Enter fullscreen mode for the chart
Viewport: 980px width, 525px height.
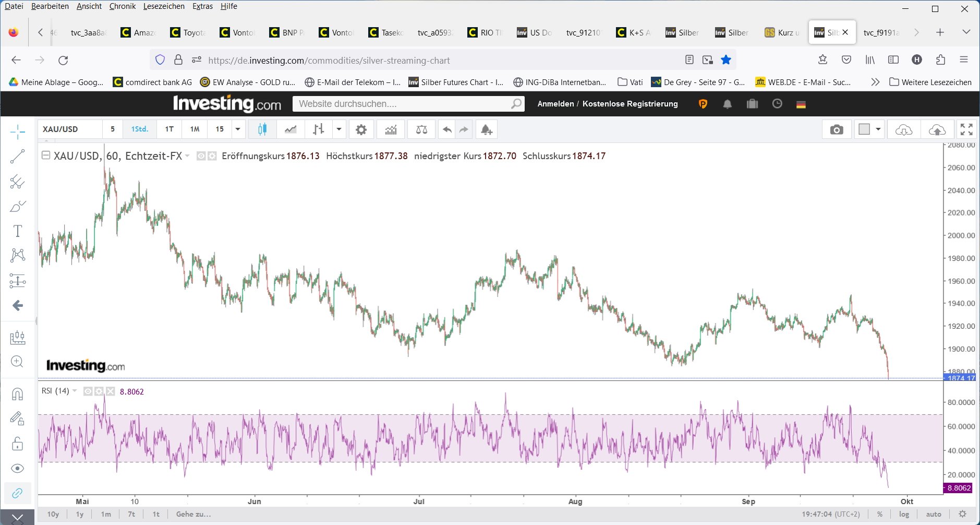point(966,129)
